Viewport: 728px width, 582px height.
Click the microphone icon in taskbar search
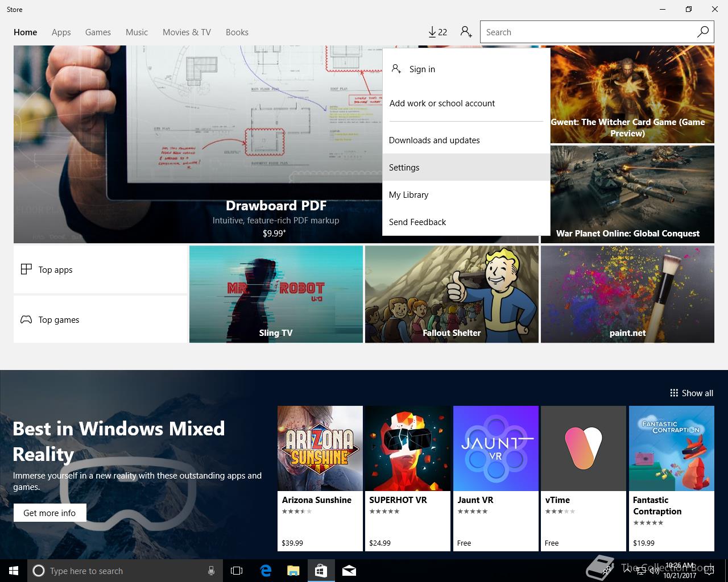212,571
